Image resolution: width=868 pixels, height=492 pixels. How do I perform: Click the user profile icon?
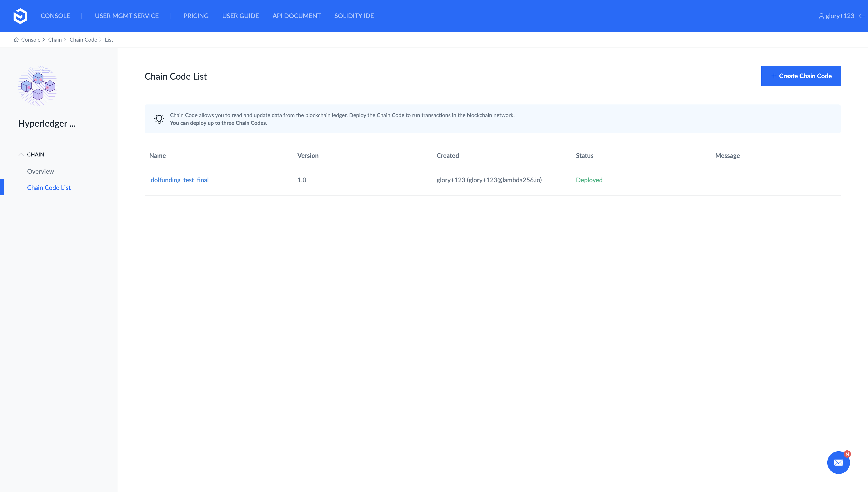pos(821,16)
